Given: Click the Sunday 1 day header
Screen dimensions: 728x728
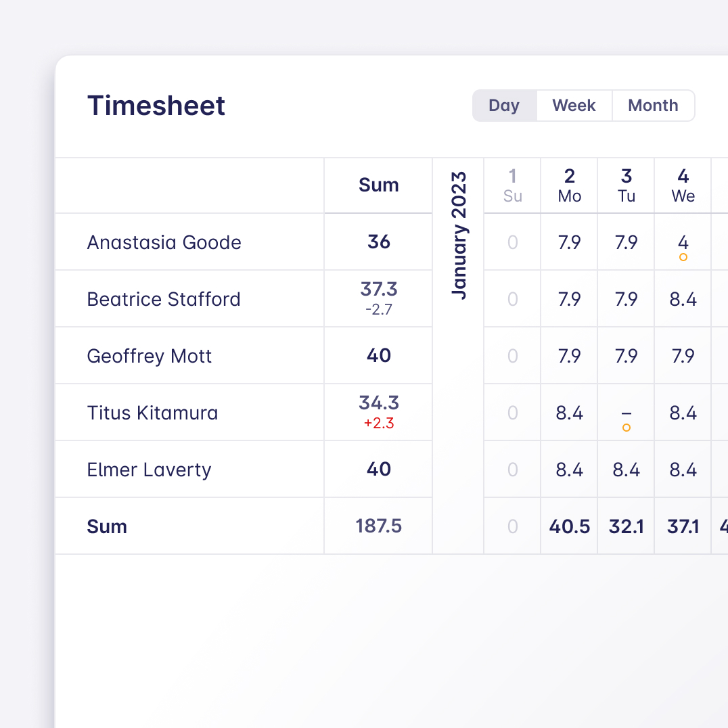Looking at the screenshot, I should [512, 185].
